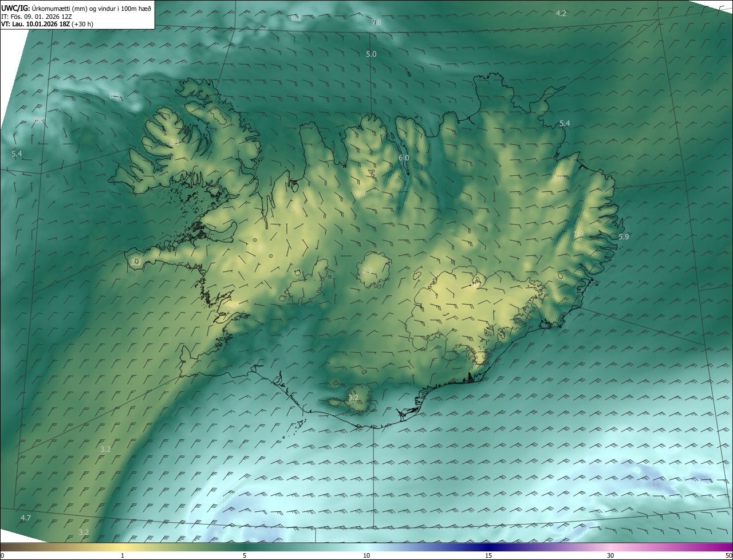Screen dimensions: 733x560
Task: Click the 3.2 label on the south coast glacier
Action: pos(353,397)
